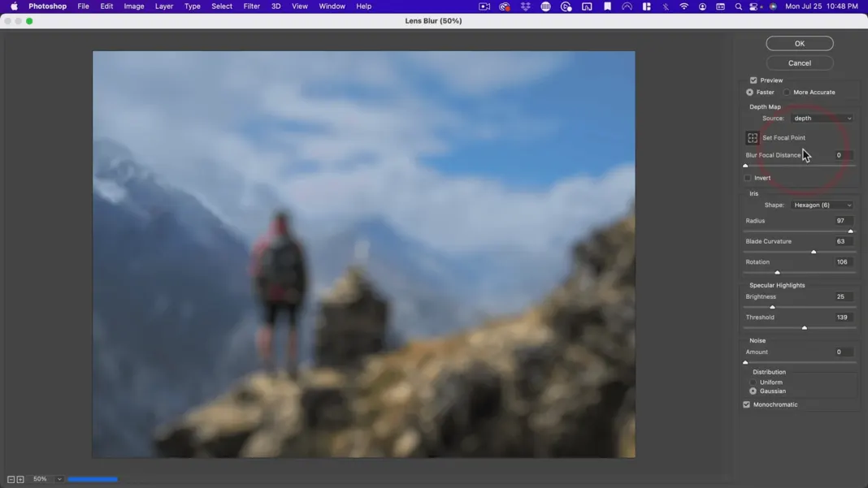The height and width of the screenshot is (488, 868).
Task: Click the bookmark menu bar icon
Action: pyautogui.click(x=607, y=6)
